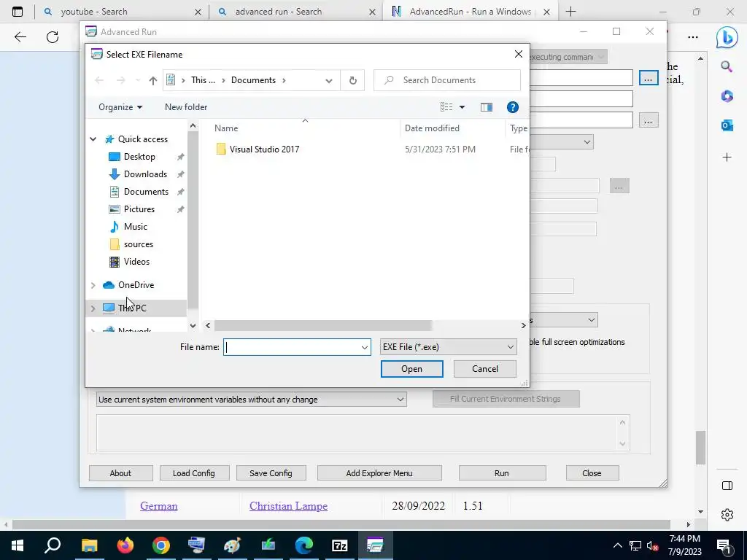Click About button in Advanced Run
The image size is (747, 560).
[x=120, y=473]
